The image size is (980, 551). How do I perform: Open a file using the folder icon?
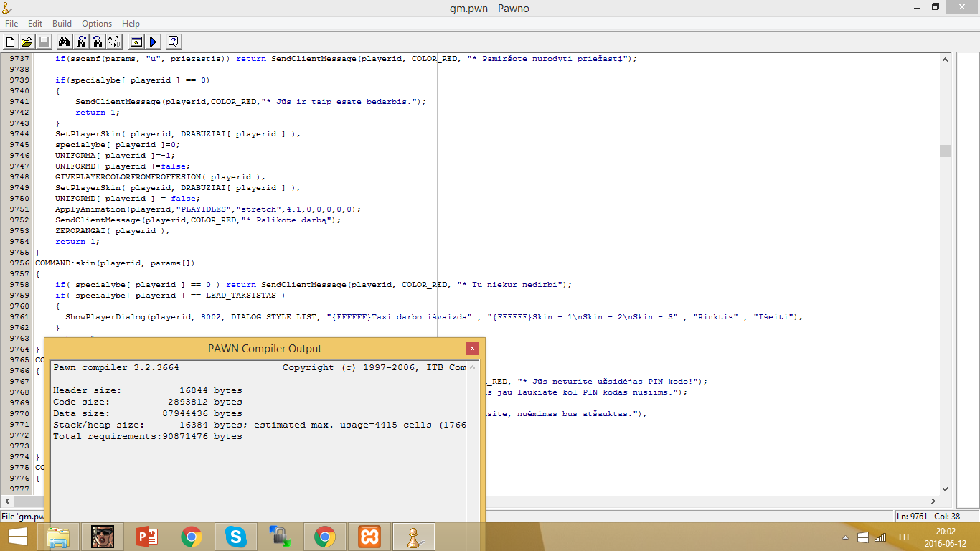(27, 41)
